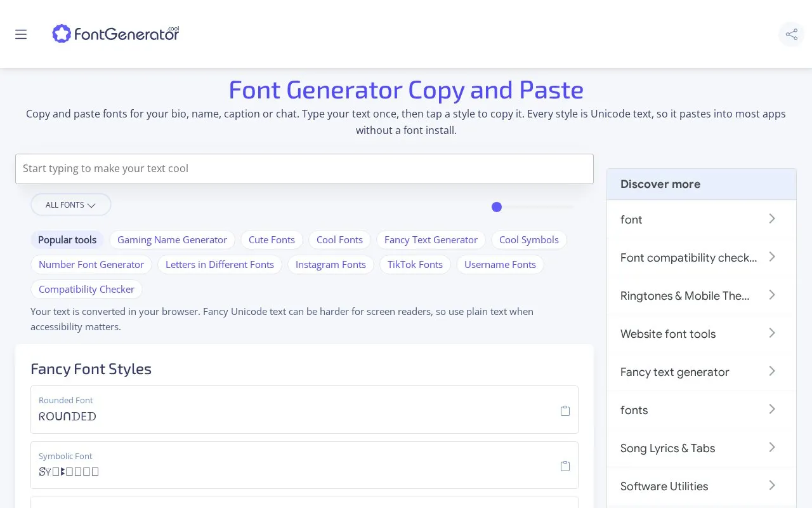Click the FontGenerator logo

pyautogui.click(x=115, y=34)
